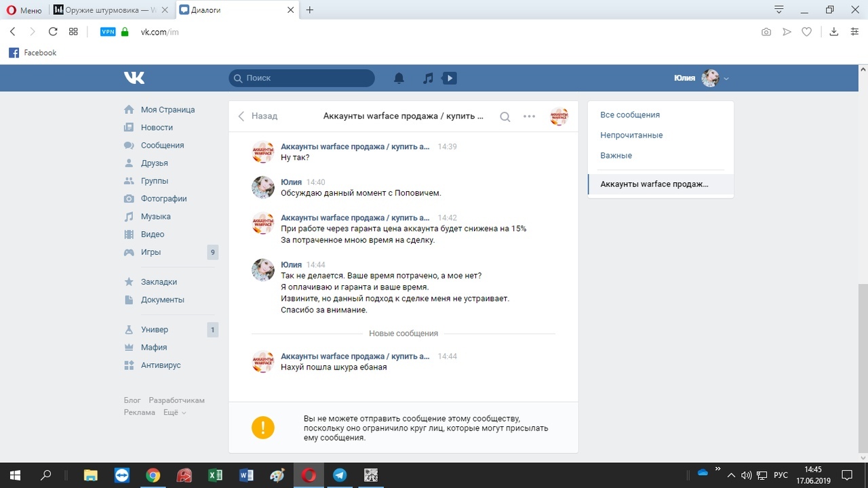
Task: Go back using the Назад link
Action: click(x=258, y=116)
